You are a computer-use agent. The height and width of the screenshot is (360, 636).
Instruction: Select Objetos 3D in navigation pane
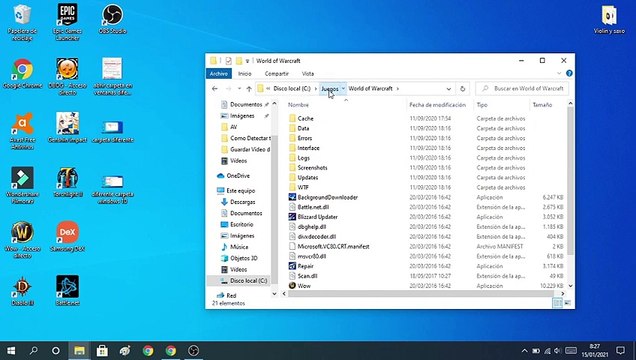coord(243,258)
